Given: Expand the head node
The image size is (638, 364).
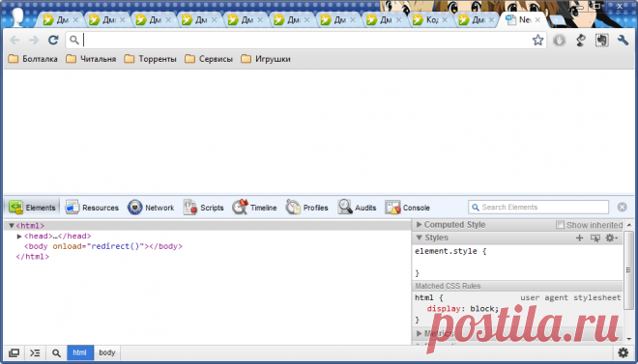Looking at the screenshot, I should (x=19, y=236).
